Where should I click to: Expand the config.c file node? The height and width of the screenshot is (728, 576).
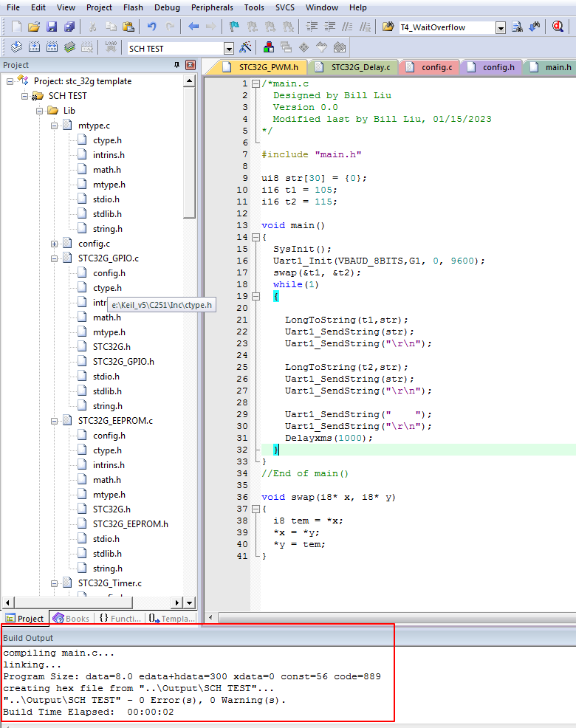[x=55, y=244]
